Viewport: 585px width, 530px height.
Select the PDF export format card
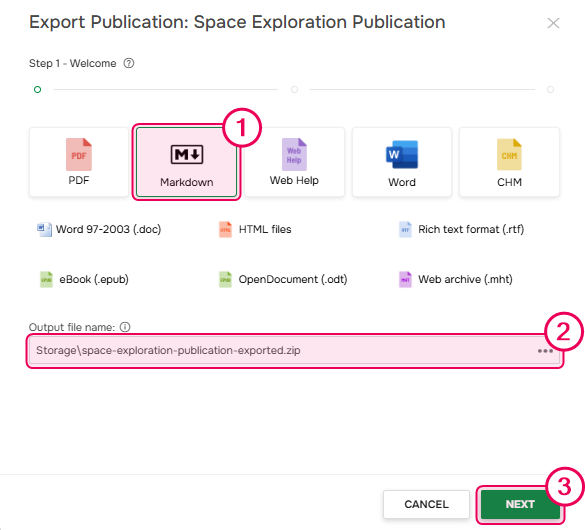point(79,162)
